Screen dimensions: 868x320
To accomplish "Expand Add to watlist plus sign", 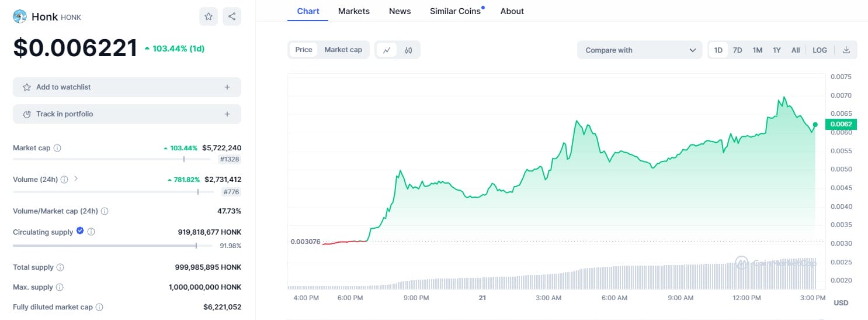I will [x=227, y=87].
